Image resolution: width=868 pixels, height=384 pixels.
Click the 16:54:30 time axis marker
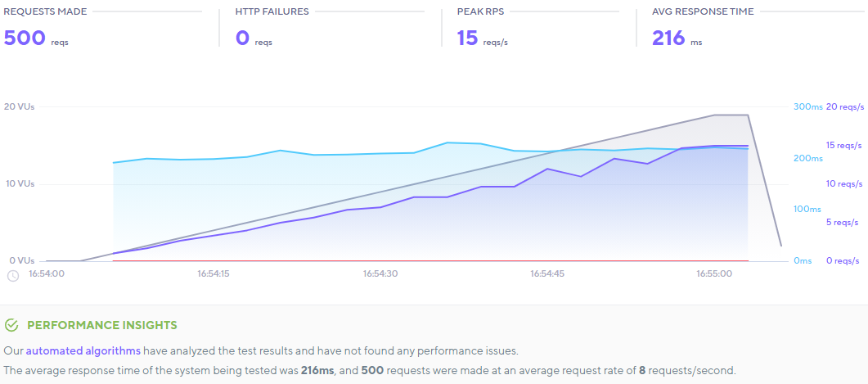tap(380, 273)
